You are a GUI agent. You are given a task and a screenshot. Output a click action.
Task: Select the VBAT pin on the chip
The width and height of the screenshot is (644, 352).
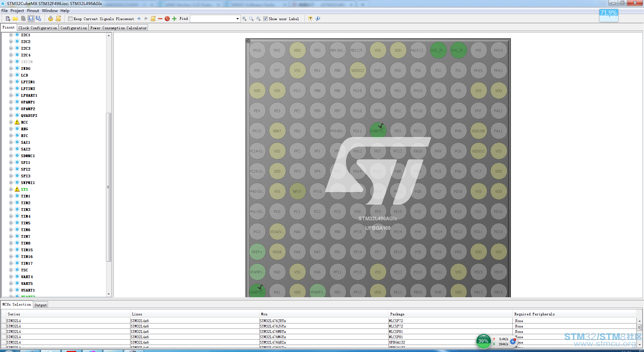pos(277,131)
